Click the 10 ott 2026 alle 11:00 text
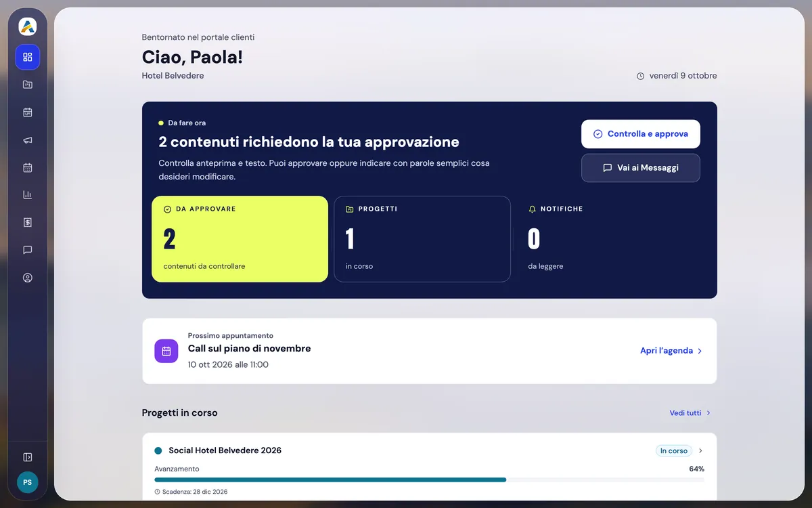 (x=228, y=364)
